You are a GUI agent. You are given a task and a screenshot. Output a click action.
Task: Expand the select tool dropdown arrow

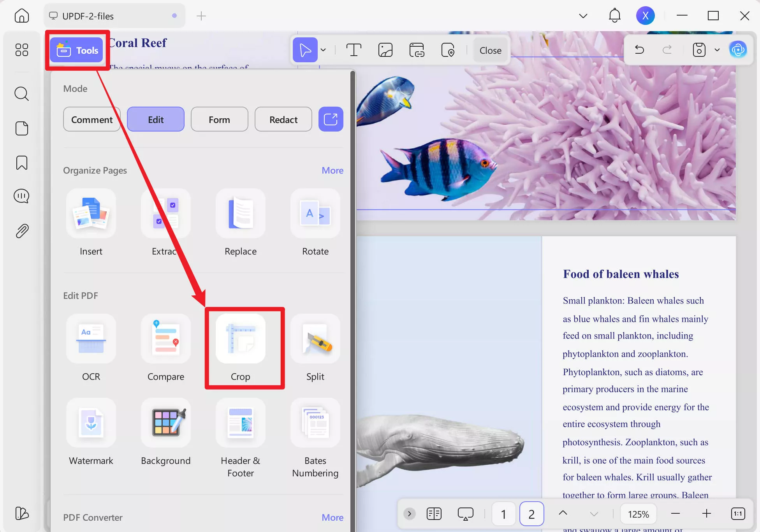coord(323,50)
